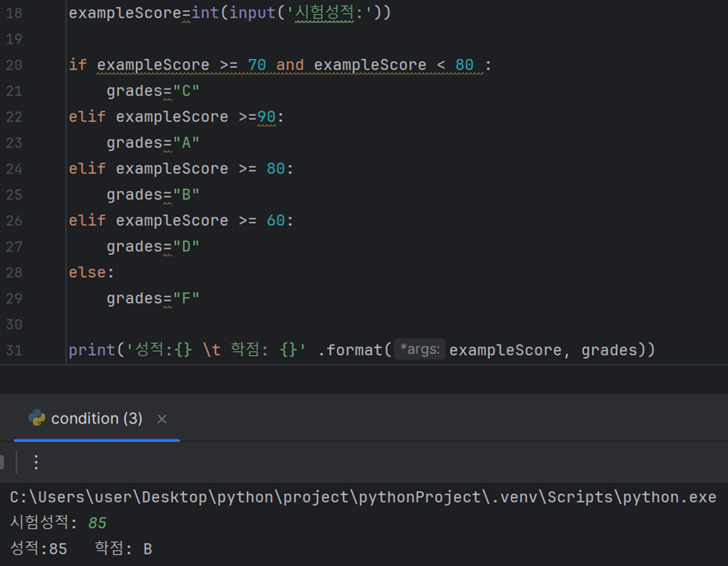This screenshot has width=728, height=566.
Task: Click line number 24 in the gutter
Action: pos(14,169)
